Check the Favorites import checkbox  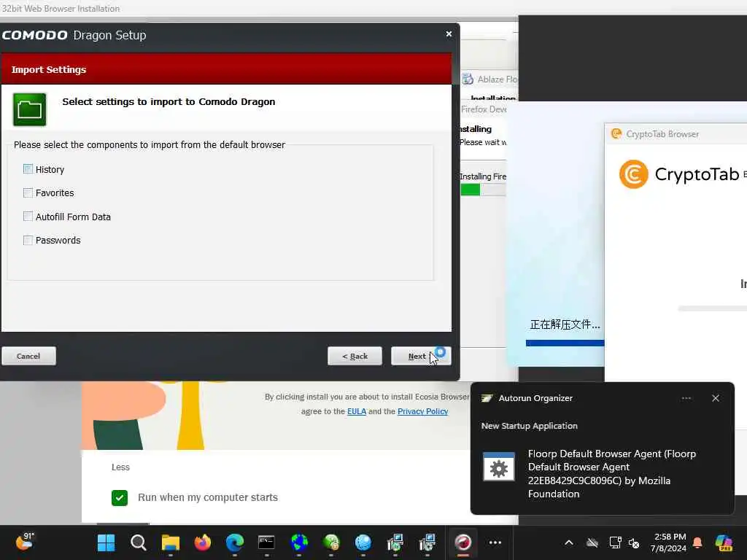click(28, 192)
